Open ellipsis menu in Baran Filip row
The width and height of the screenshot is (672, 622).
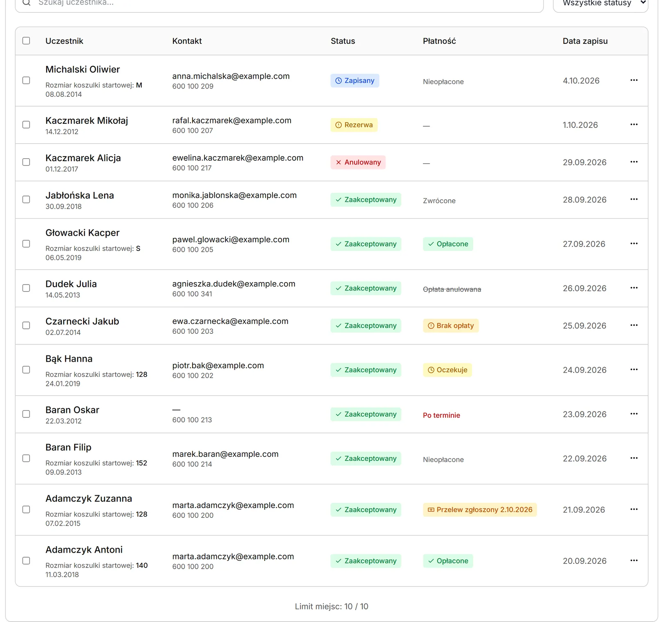[634, 458]
